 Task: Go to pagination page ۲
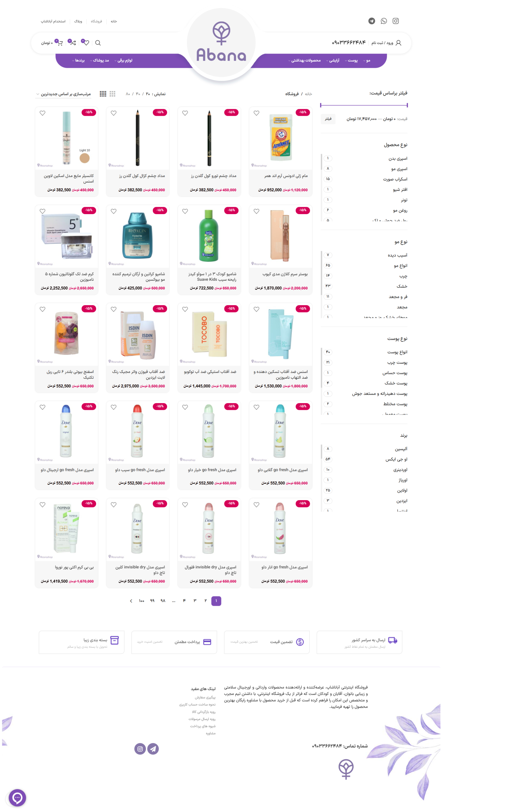tap(205, 601)
